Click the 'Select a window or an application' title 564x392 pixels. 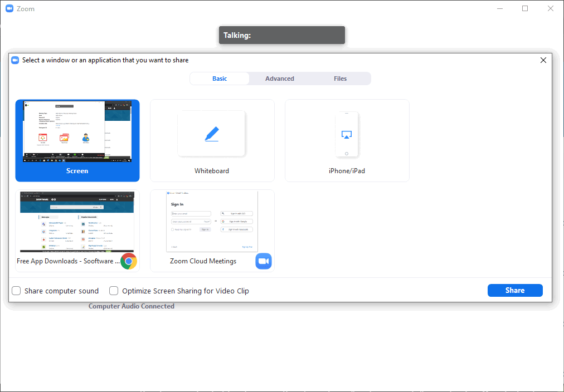click(x=105, y=60)
